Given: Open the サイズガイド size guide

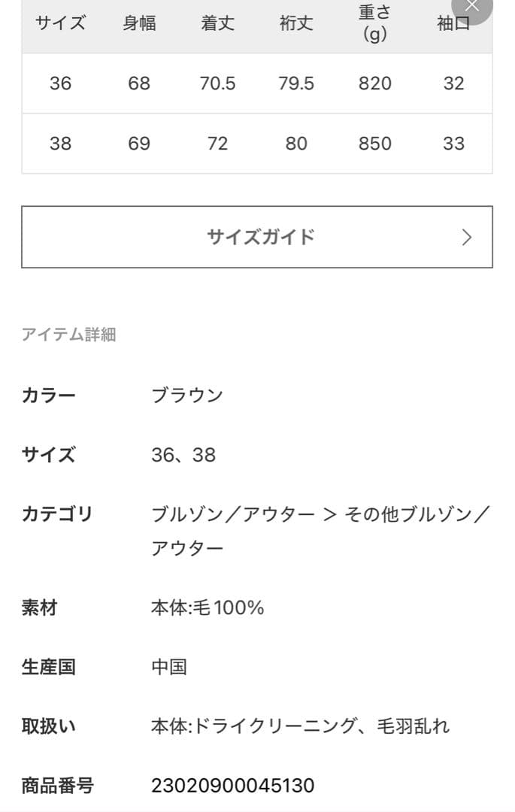Looking at the screenshot, I should tap(257, 237).
